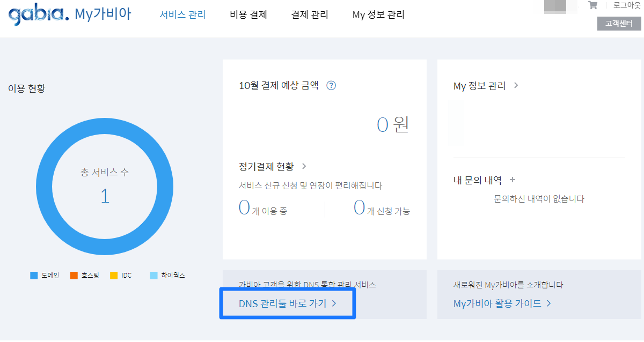Expand 정기결제 현황 details

pos(303,166)
